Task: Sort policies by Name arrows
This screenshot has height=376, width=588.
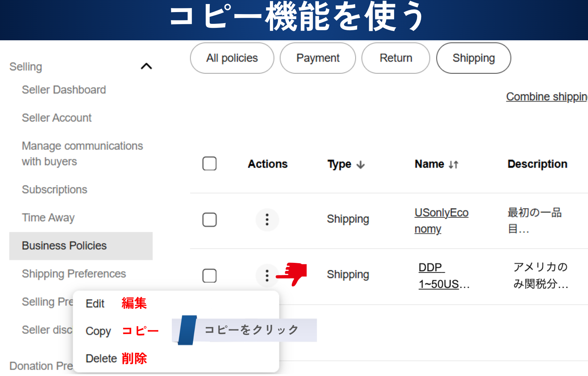Action: coord(453,164)
